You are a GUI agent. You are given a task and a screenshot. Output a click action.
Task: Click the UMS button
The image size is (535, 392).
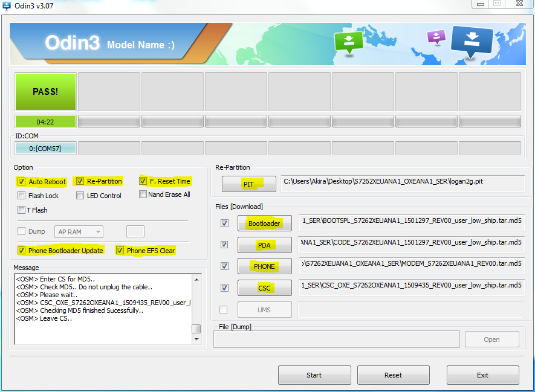(x=264, y=309)
